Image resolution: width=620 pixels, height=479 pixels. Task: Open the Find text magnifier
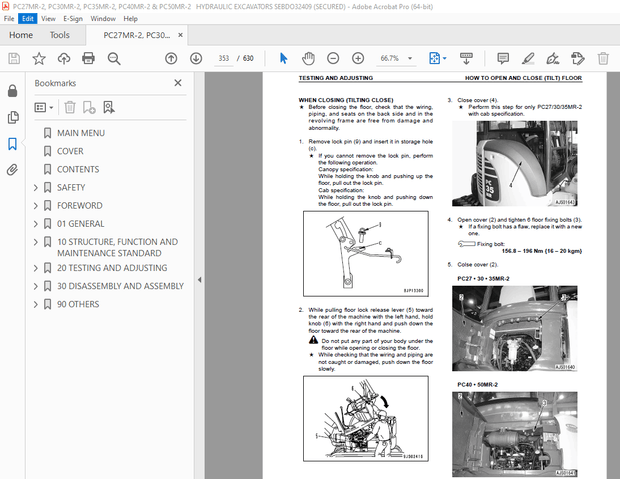(x=114, y=59)
